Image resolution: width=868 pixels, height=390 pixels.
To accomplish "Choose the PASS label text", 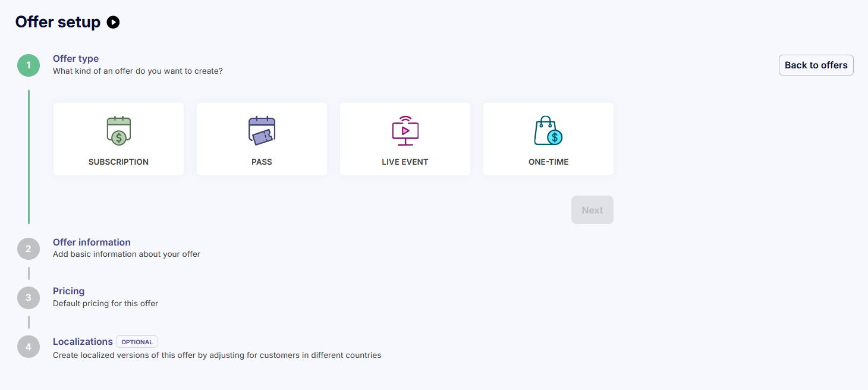I will 262,162.
